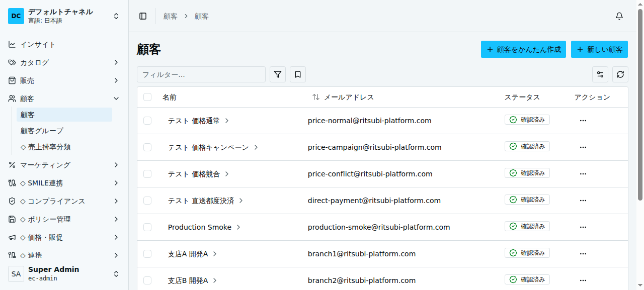Viewport: 644px width, 290px height.
Task: Open the channel switcher chevrons
Action: tap(116, 16)
